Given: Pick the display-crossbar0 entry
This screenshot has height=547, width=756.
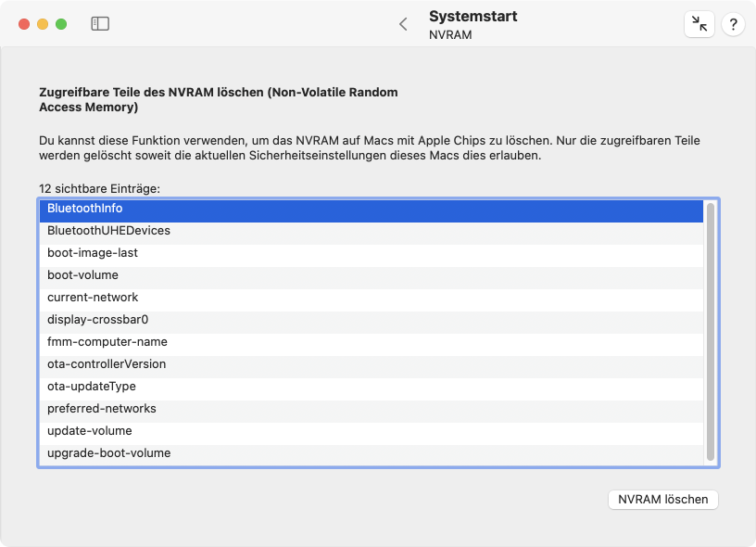Looking at the screenshot, I should point(372,323).
